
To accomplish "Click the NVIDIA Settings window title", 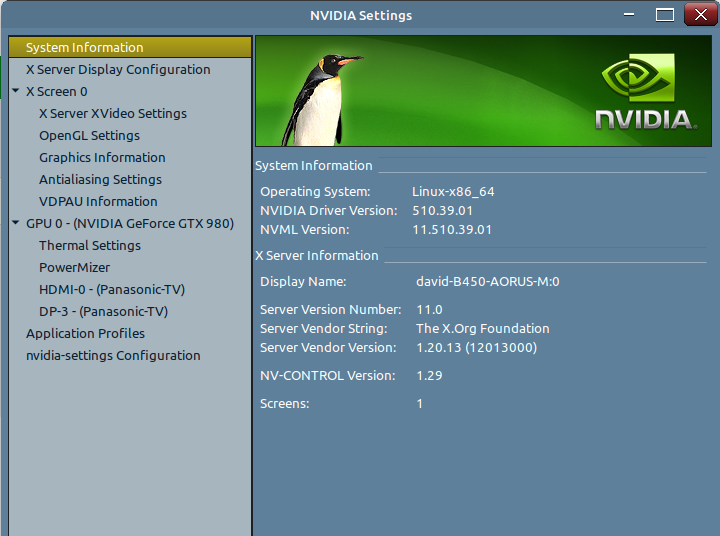I will 361,16.
